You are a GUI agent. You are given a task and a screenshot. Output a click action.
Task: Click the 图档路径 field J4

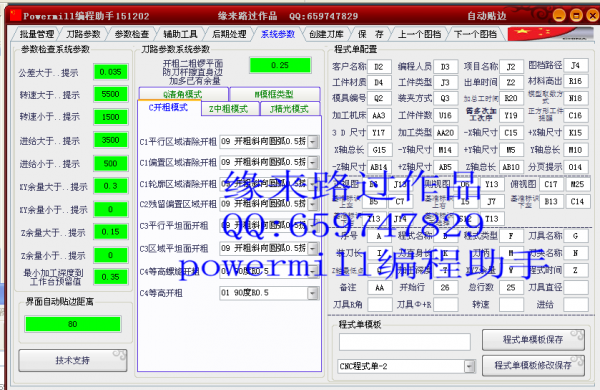(576, 66)
